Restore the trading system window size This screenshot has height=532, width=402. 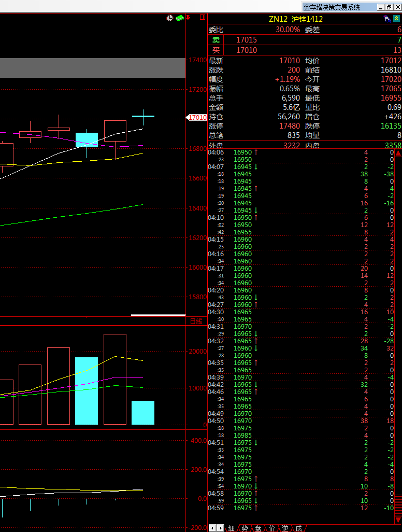389,7
